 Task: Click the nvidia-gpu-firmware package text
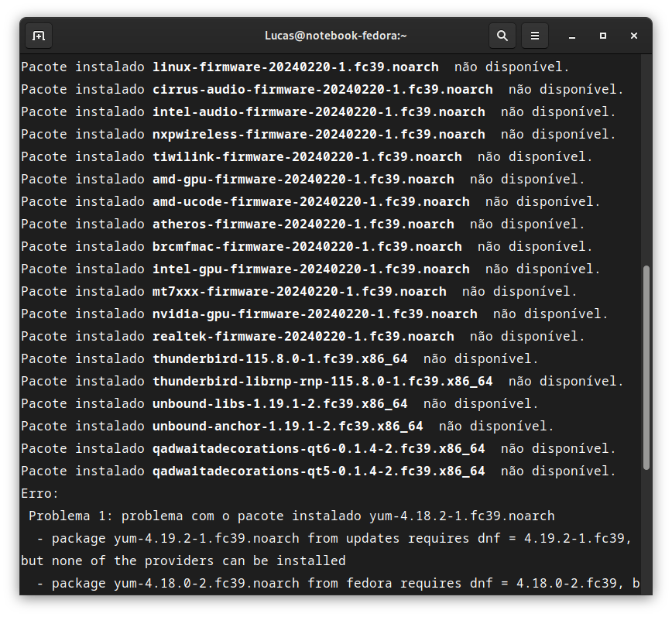tap(315, 314)
